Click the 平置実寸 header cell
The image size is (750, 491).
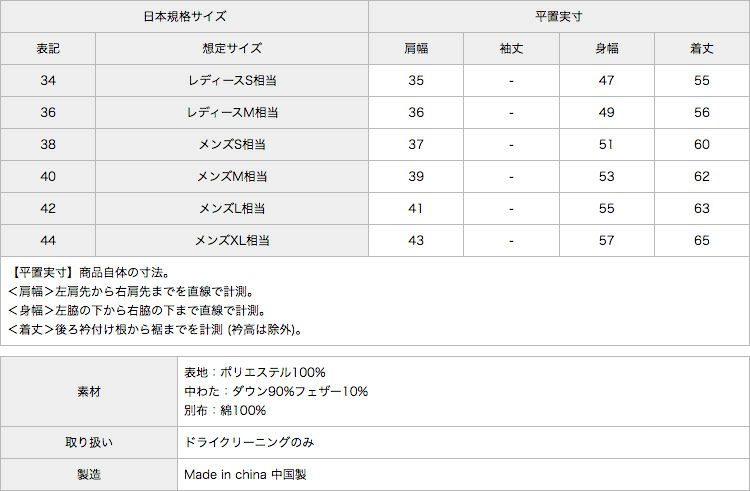pyautogui.click(x=559, y=16)
